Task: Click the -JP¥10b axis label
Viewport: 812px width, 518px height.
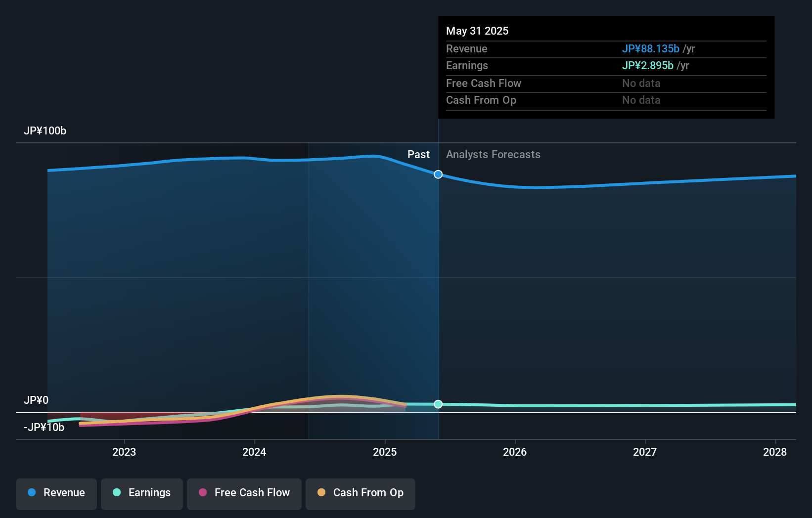Action: pos(44,427)
